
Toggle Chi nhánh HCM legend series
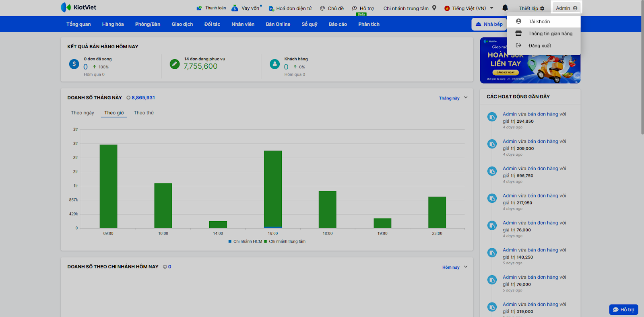(x=245, y=241)
